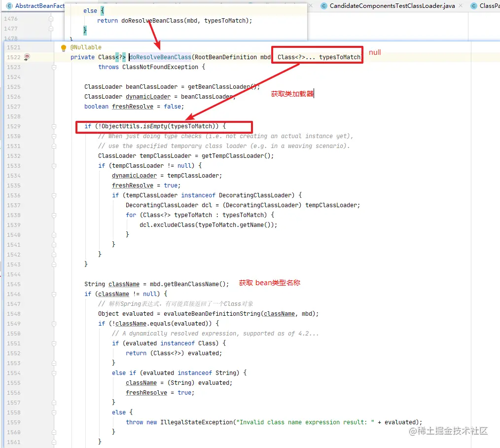Collapse the instanceof block fold at line 1536
Screen dimensions: 500x448
click(54, 195)
